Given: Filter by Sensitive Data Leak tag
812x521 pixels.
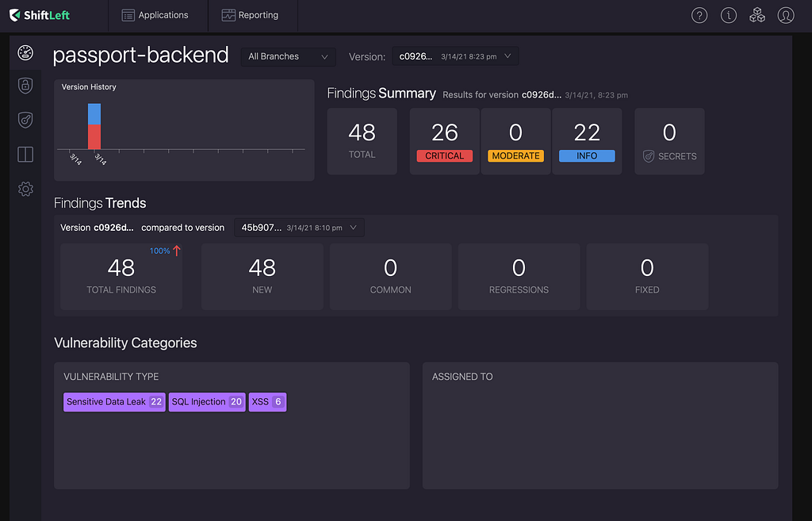Looking at the screenshot, I should pos(114,402).
